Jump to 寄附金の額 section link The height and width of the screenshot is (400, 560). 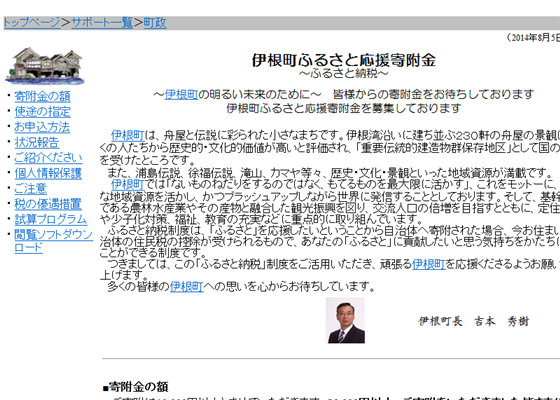(x=42, y=96)
